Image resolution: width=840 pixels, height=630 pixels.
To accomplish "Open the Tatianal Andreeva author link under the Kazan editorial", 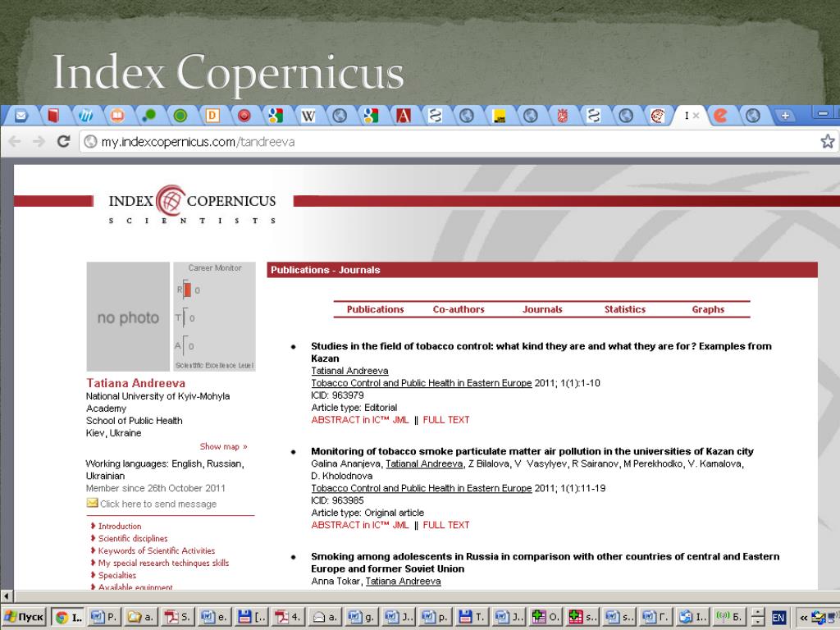I will click(x=349, y=371).
